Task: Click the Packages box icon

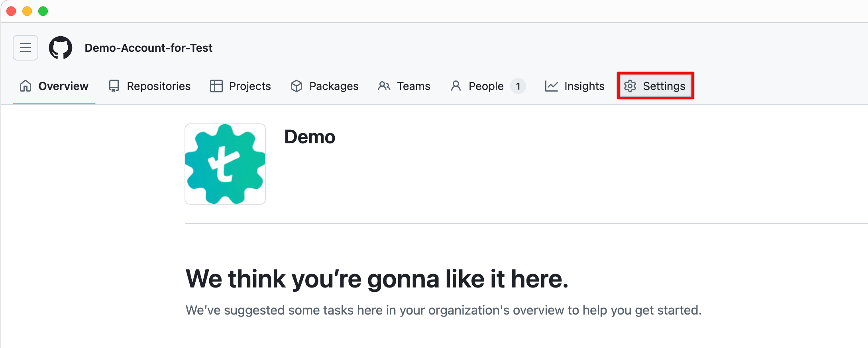Action: click(x=297, y=86)
